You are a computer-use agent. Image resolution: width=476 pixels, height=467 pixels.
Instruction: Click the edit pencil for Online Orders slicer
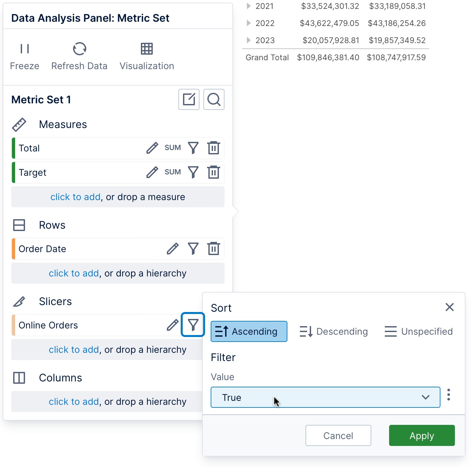tap(172, 325)
